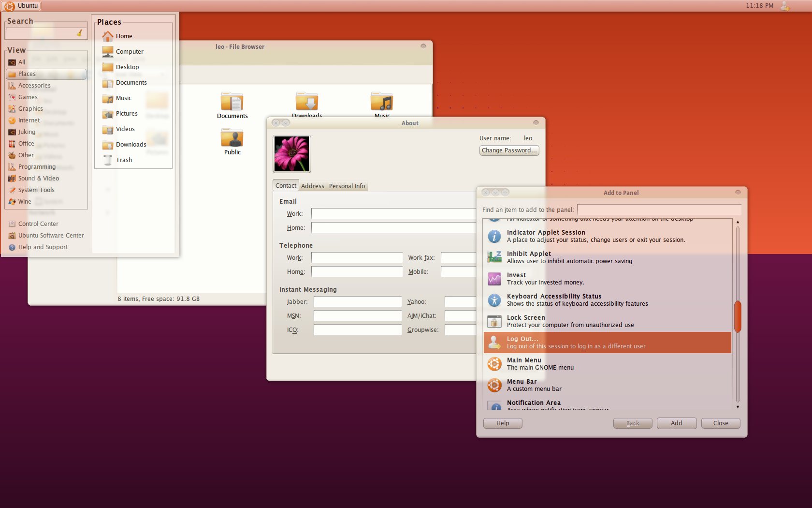The width and height of the screenshot is (812, 508).
Task: Select Invest applet item
Action: tap(608, 279)
